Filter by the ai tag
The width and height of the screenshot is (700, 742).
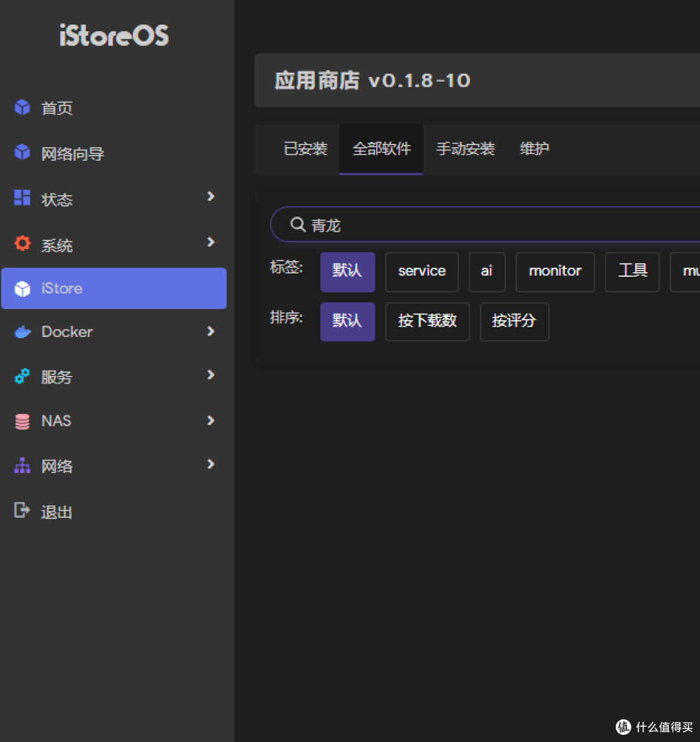[487, 272]
